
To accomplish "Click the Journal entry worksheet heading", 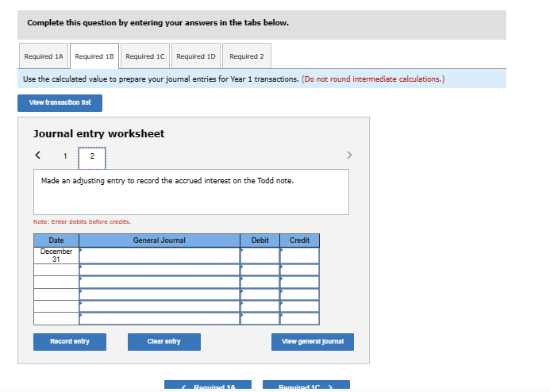I will click(98, 134).
